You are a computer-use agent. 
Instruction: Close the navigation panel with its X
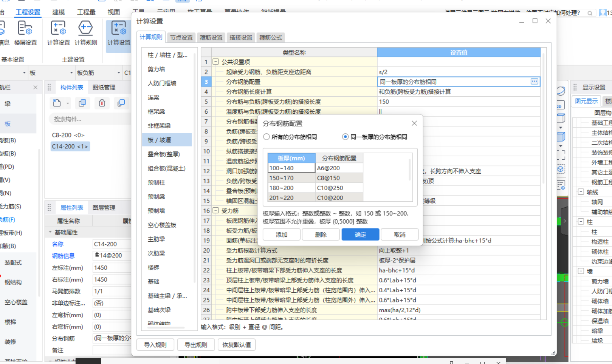point(35,87)
